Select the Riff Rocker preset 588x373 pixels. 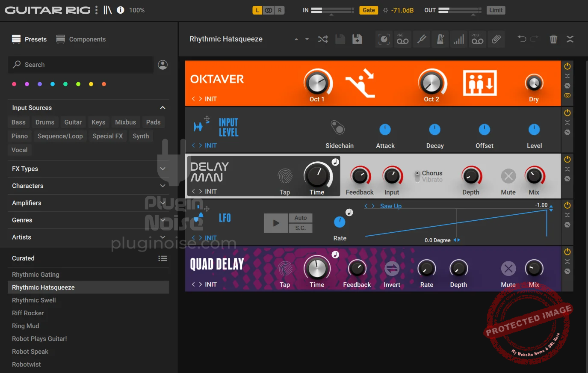tap(88, 313)
